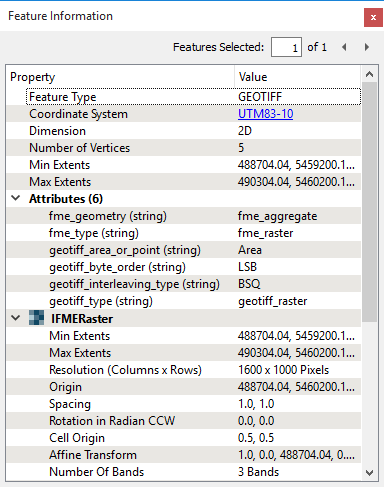Go to next selected feature arrow
Viewport: 384px width, 487px height.
coord(367,47)
